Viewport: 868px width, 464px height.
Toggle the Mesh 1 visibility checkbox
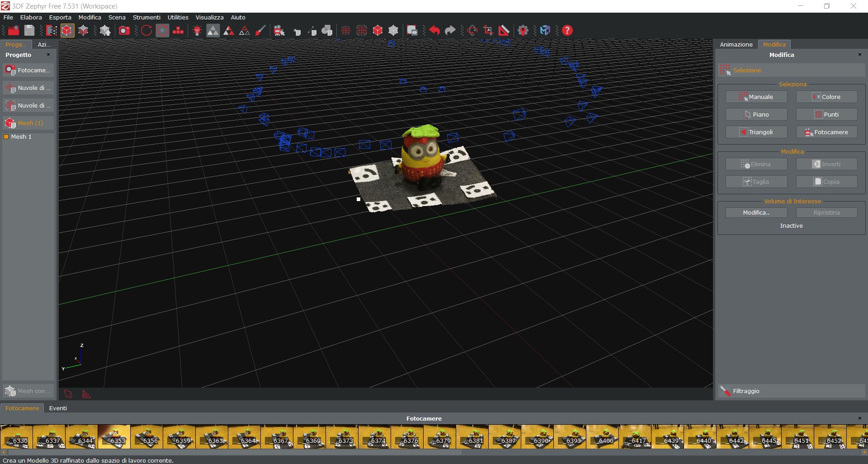(x=6, y=136)
